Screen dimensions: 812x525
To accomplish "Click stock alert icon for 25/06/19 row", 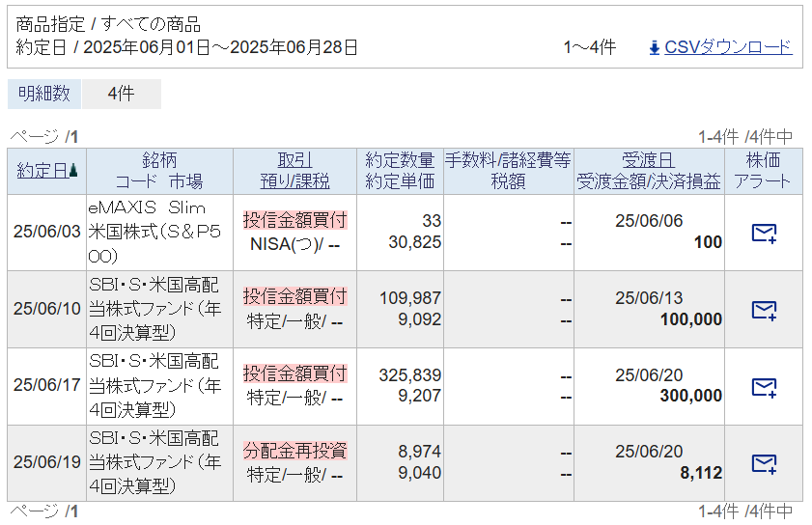I will 764,463.
